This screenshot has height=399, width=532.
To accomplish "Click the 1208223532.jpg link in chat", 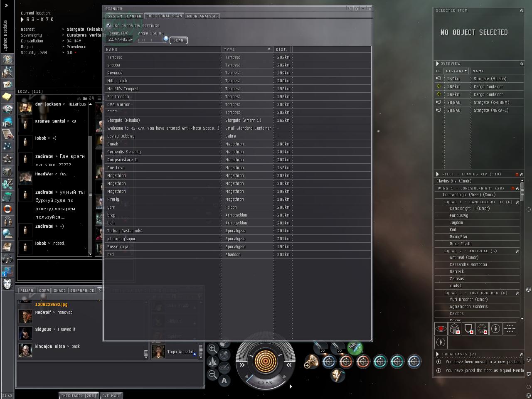I will 51,304.
